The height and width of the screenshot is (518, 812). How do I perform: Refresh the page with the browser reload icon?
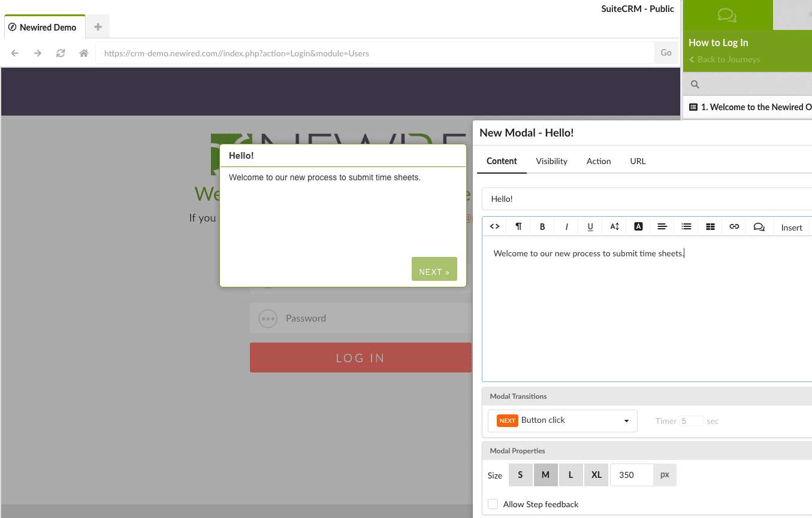coord(61,53)
